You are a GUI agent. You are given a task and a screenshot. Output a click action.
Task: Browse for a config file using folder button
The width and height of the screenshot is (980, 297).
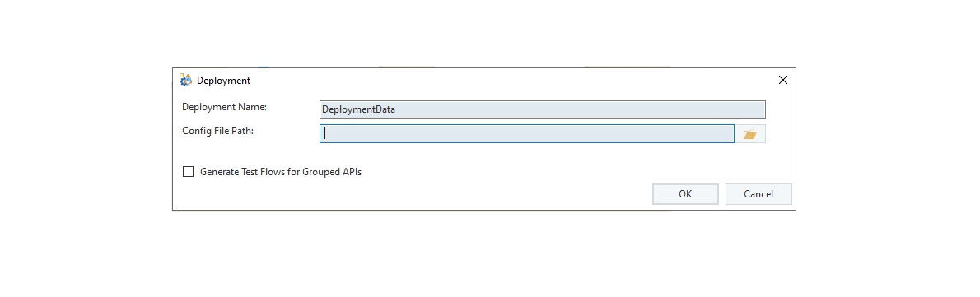pyautogui.click(x=750, y=134)
